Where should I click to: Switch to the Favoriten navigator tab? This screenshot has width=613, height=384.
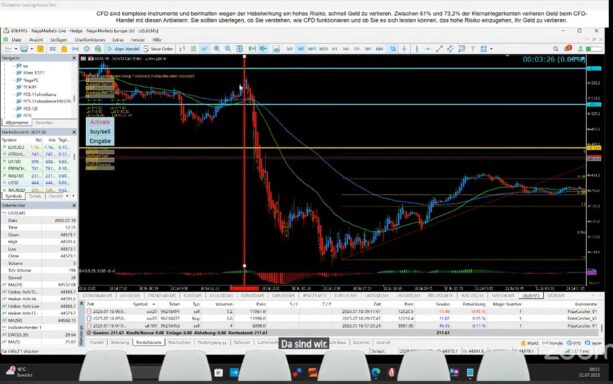click(x=44, y=123)
